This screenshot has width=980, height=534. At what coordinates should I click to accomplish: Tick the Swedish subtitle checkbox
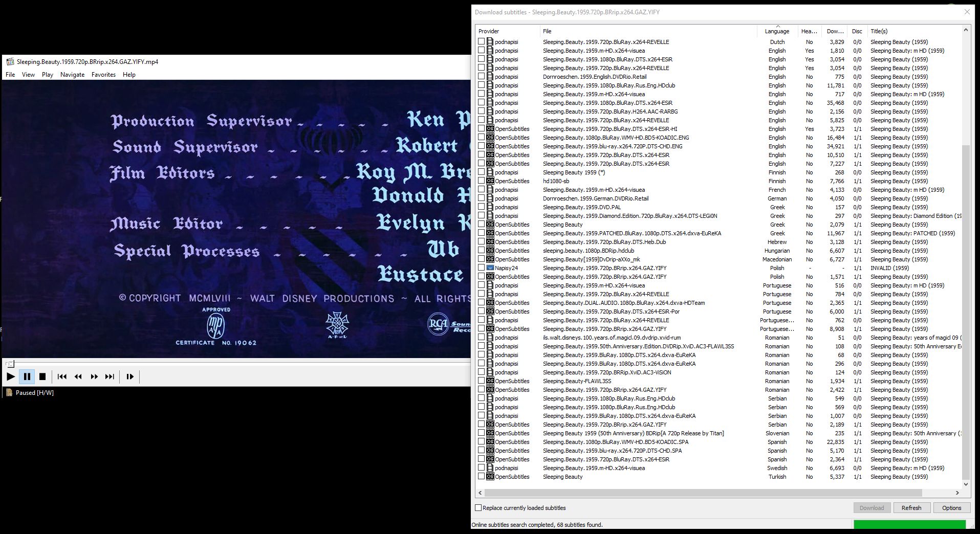click(481, 468)
